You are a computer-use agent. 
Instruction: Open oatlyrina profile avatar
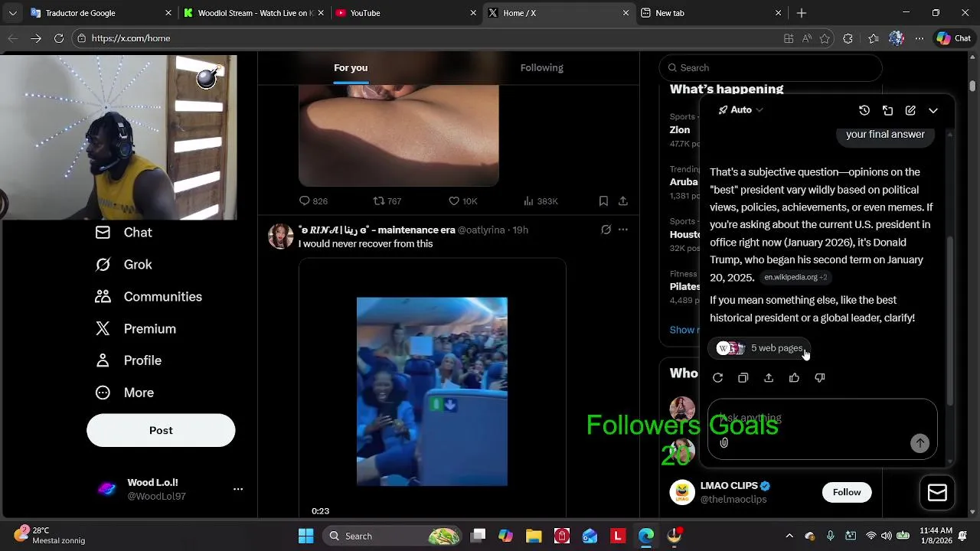[280, 236]
